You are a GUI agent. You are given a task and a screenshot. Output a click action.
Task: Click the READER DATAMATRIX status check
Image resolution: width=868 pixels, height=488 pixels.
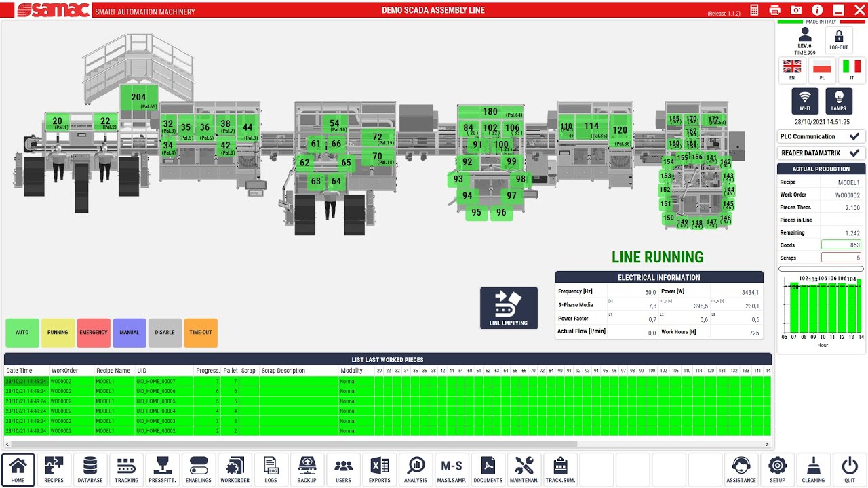pyautogui.click(x=854, y=153)
